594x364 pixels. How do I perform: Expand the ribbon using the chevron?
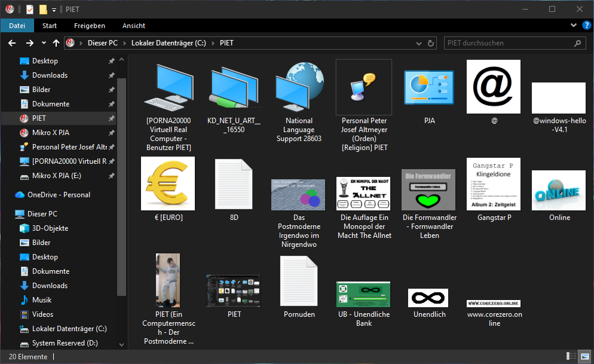click(x=574, y=26)
